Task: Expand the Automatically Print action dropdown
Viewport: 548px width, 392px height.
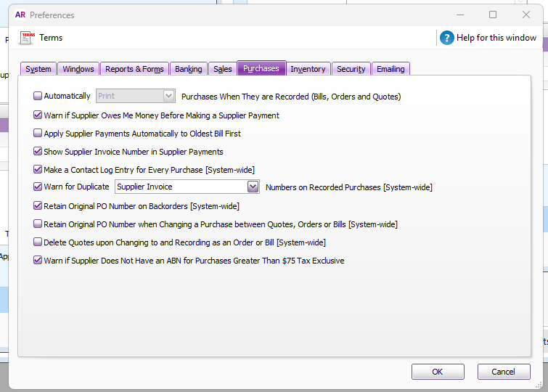Action: [x=168, y=96]
